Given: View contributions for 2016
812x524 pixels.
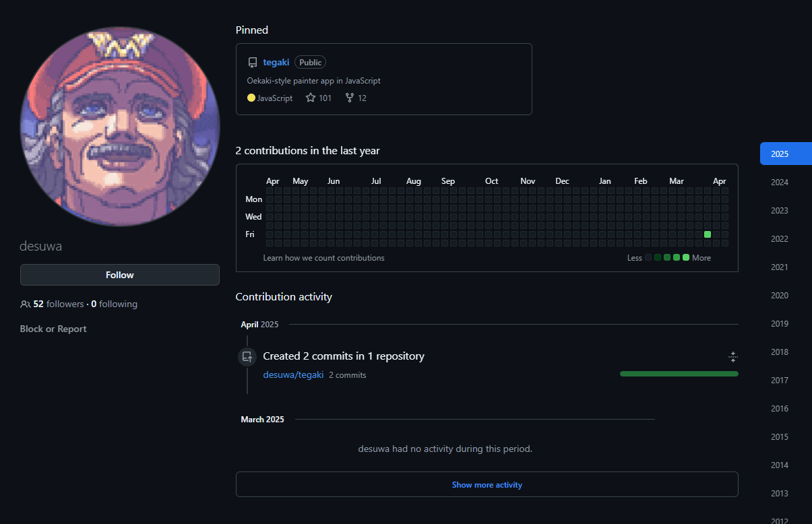Looking at the screenshot, I should 780,409.
